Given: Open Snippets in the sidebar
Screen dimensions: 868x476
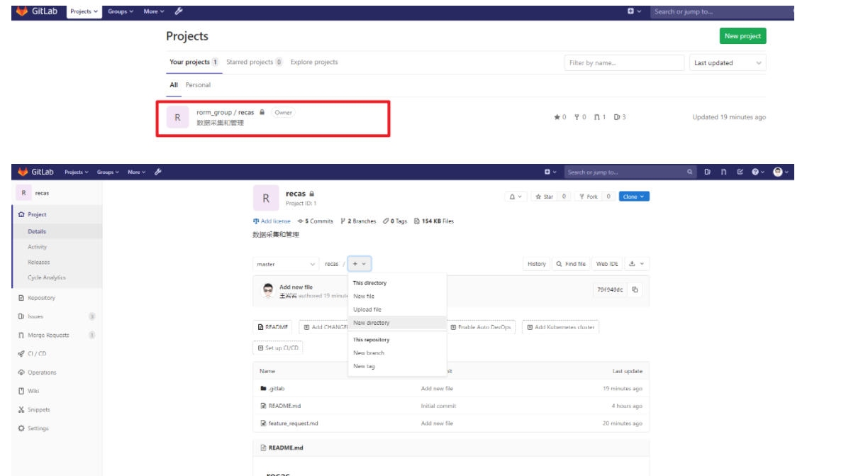Looking at the screenshot, I should pyautogui.click(x=57, y=409).
